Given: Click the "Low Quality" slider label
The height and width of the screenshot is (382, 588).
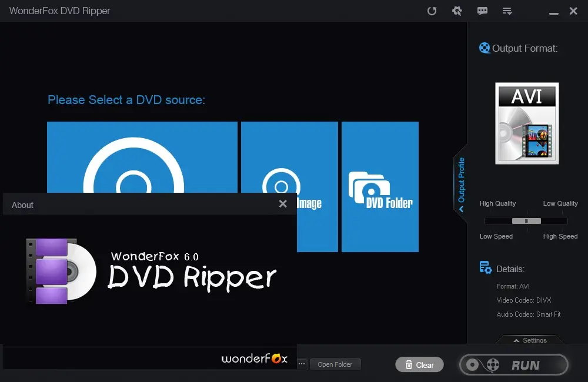Looking at the screenshot, I should [560, 203].
